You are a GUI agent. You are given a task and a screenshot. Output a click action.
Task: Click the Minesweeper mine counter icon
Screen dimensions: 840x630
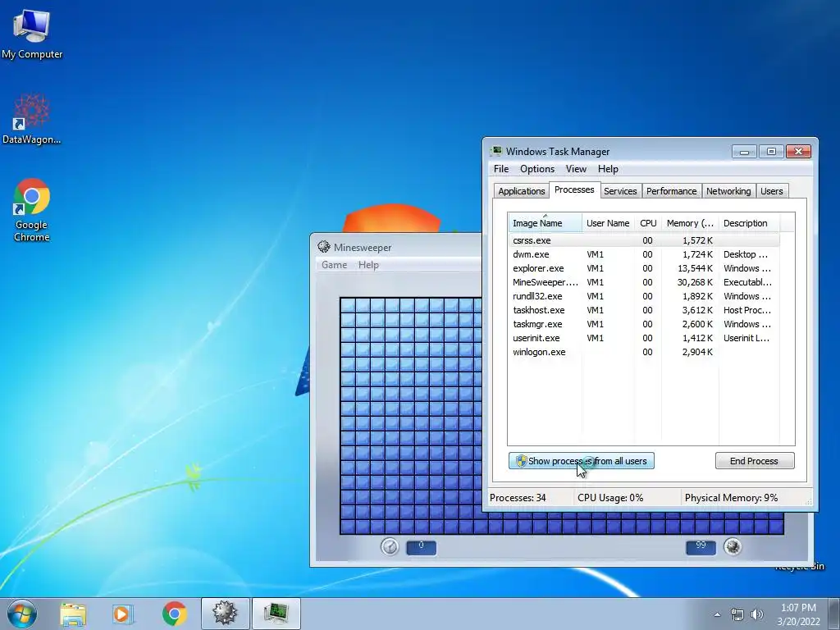[733, 546]
